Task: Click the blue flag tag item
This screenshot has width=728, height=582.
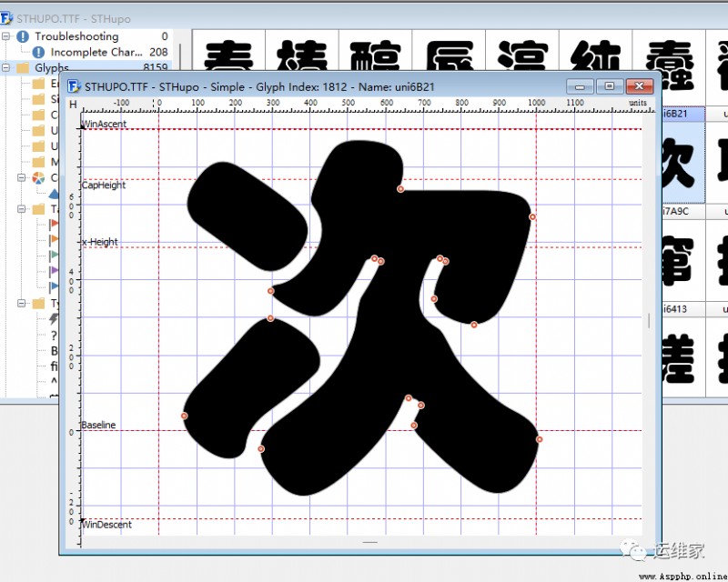Action: (54, 286)
